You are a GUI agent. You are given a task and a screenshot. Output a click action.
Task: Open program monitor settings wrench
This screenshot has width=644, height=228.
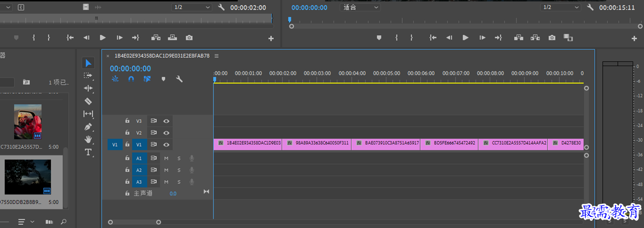[x=590, y=7]
